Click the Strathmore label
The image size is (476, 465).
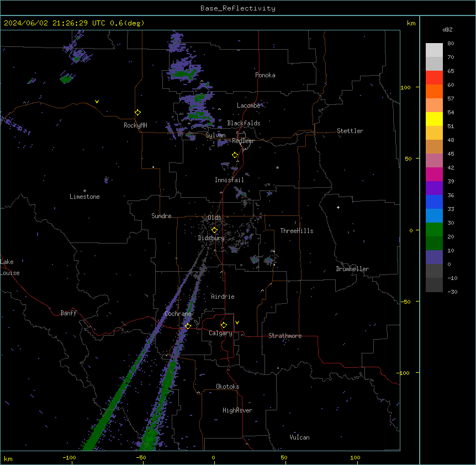click(285, 336)
